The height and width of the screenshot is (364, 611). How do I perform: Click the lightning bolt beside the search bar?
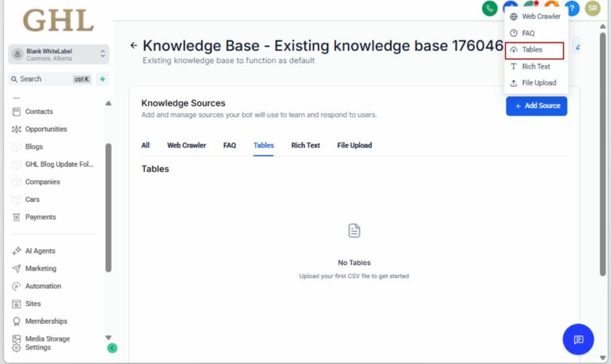point(102,79)
